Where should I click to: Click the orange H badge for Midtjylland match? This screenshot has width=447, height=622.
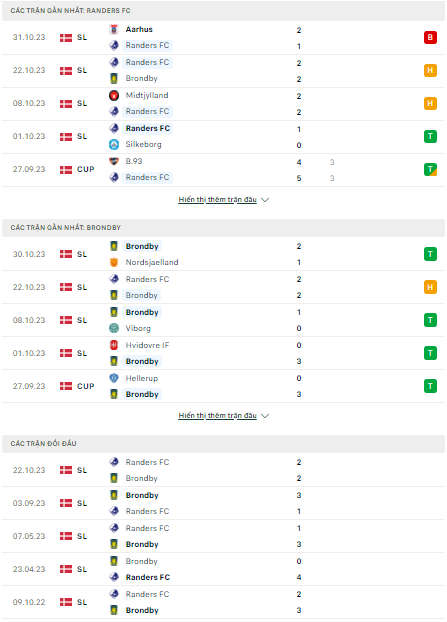(430, 103)
